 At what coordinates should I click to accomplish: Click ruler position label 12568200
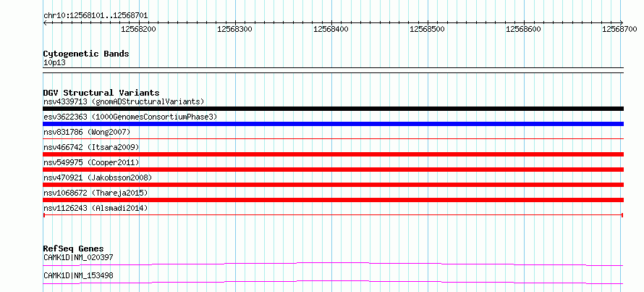138,29
